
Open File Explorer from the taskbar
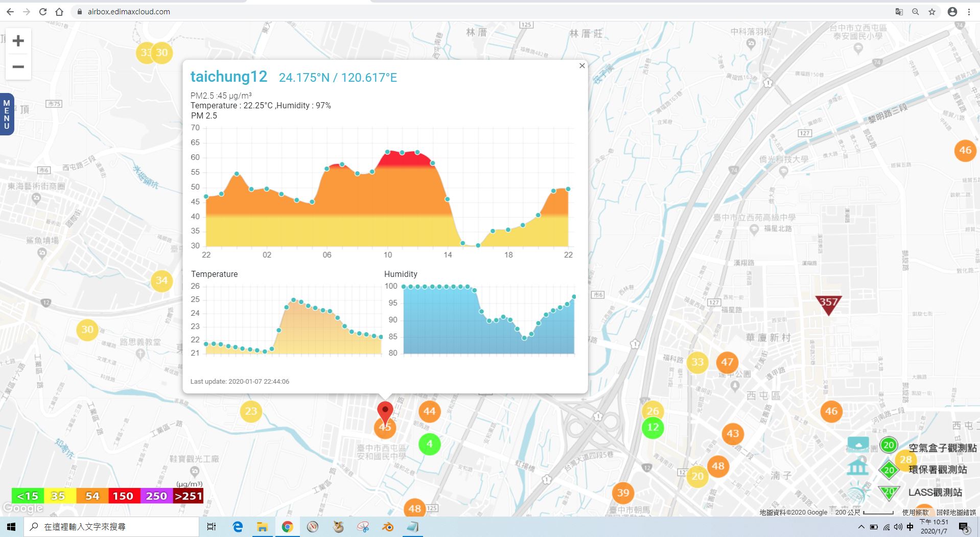262,527
